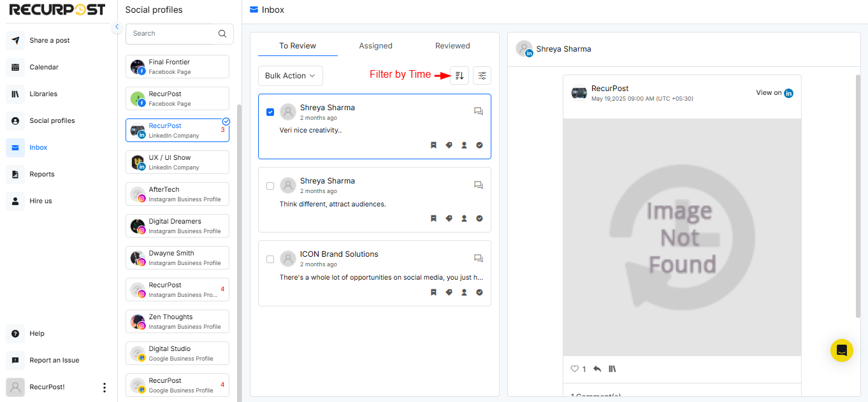
Task: Select UX / UI Show LinkedIn profile
Action: [x=177, y=162]
